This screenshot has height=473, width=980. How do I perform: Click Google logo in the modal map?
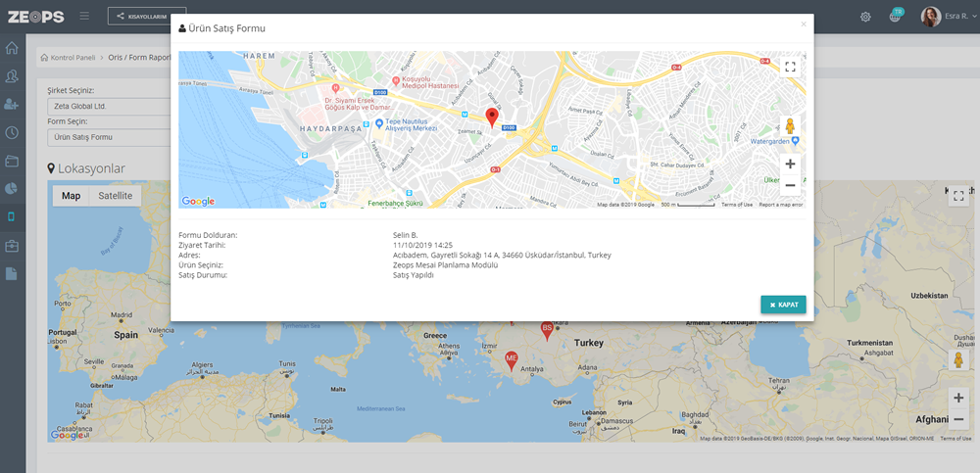198,201
